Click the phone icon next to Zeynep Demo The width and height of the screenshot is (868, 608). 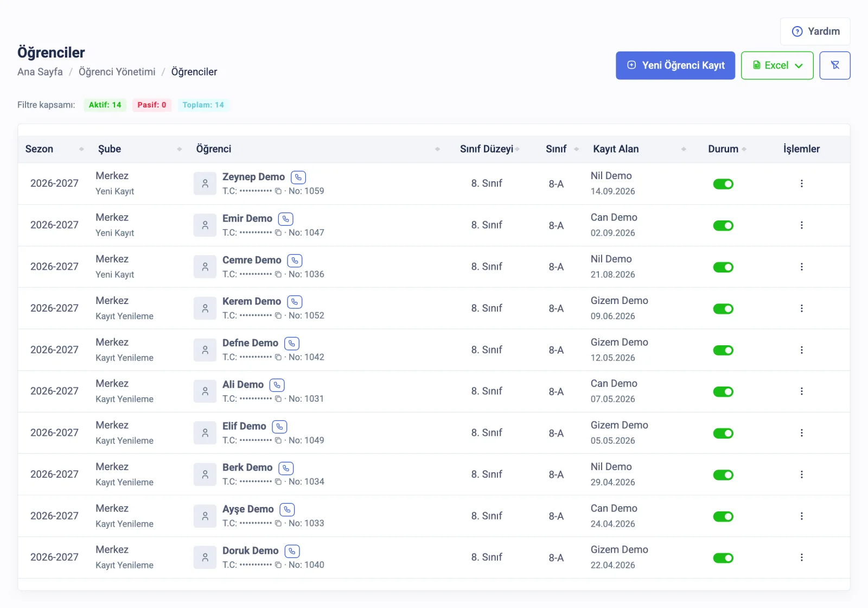tap(298, 177)
